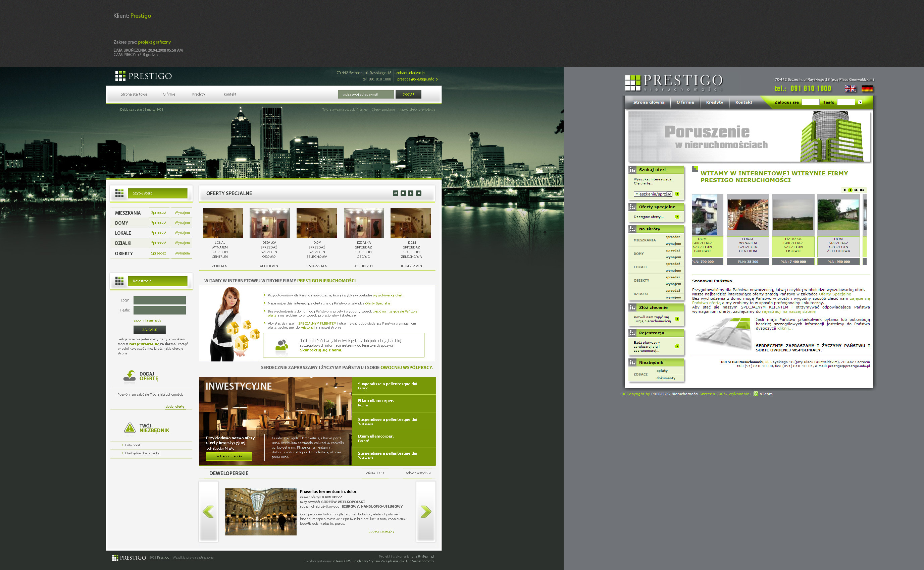
Task: Click LOKALE wynajem under Na skróty
Action: 673,270
